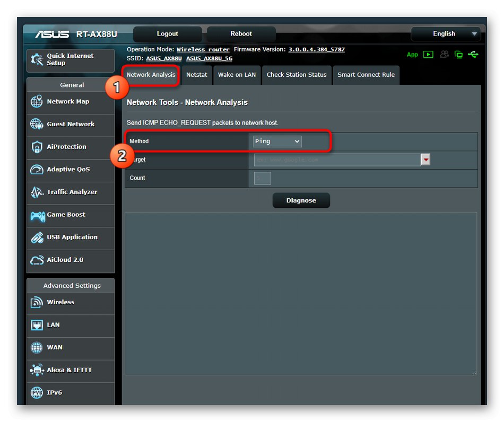Switch to the Netstat tab
Screen dimensions: 504x422
click(197, 75)
